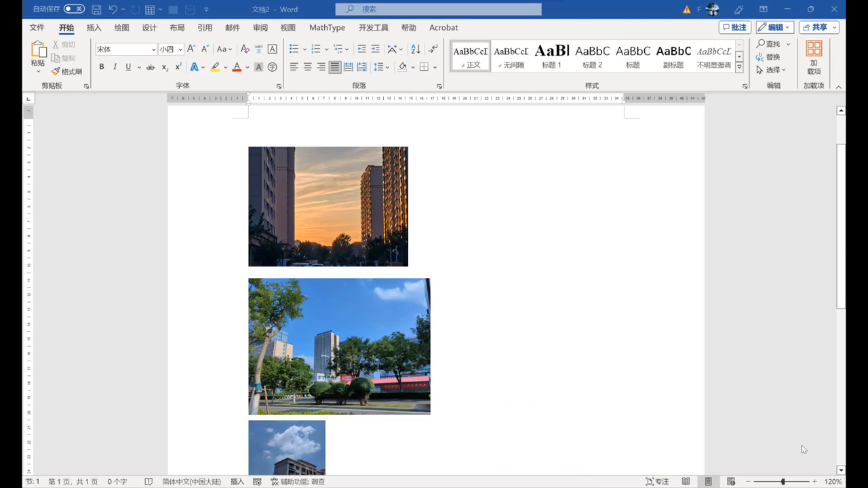Toggle the AutoSave (自动保存) switch

click(74, 9)
